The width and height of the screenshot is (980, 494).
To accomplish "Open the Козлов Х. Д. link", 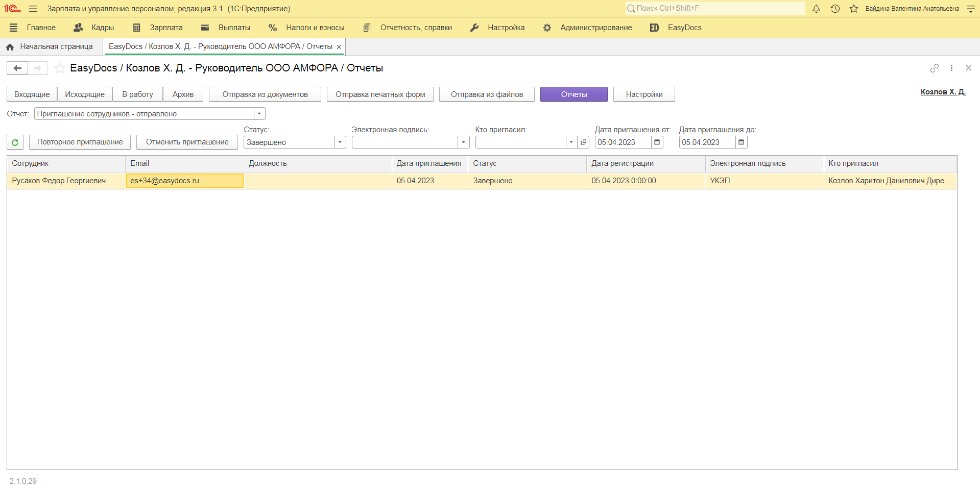I will click(x=943, y=92).
